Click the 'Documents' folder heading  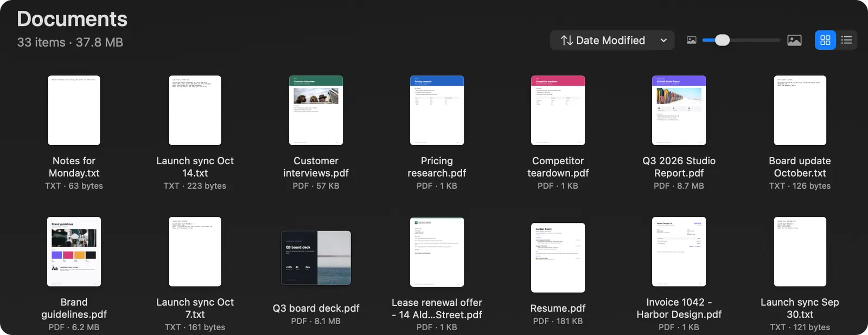pyautogui.click(x=72, y=19)
